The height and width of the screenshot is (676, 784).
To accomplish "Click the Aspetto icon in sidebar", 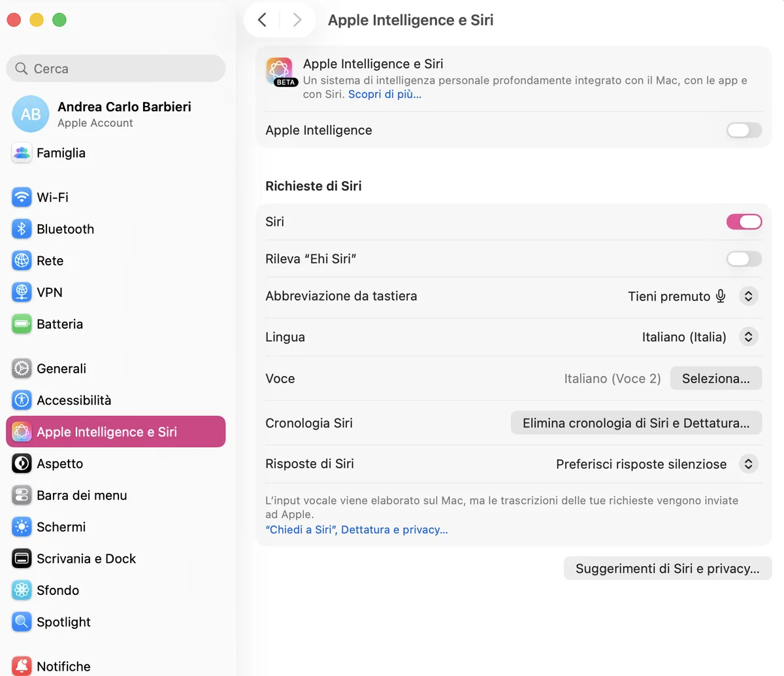I will (22, 464).
